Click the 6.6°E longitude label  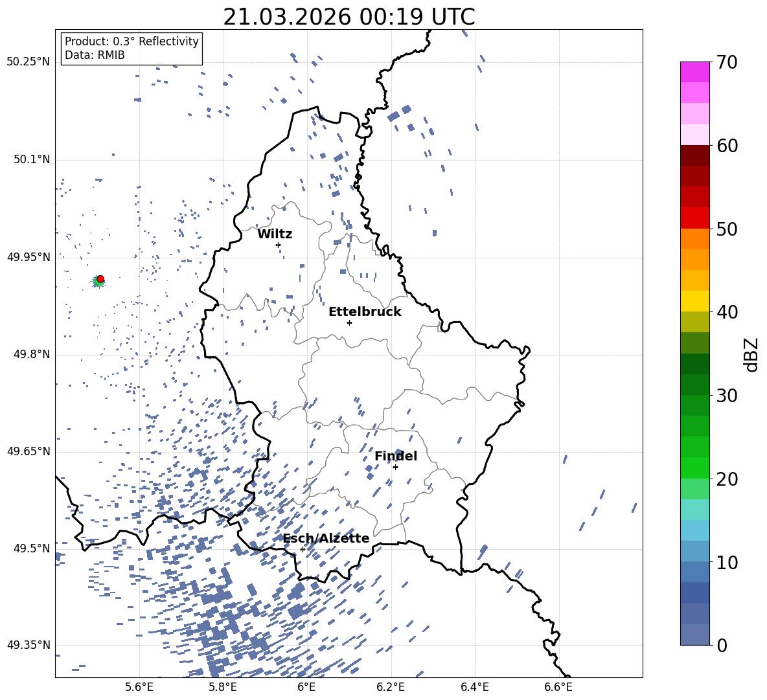(x=558, y=687)
